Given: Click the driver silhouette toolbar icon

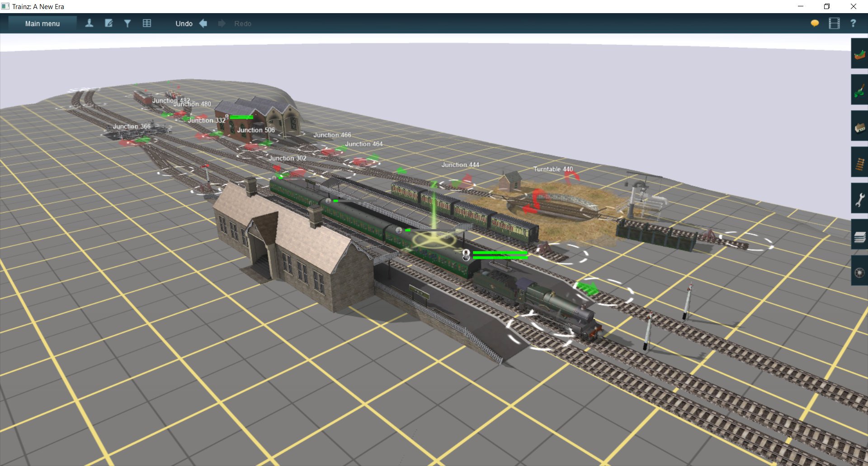Looking at the screenshot, I should click(x=89, y=23).
